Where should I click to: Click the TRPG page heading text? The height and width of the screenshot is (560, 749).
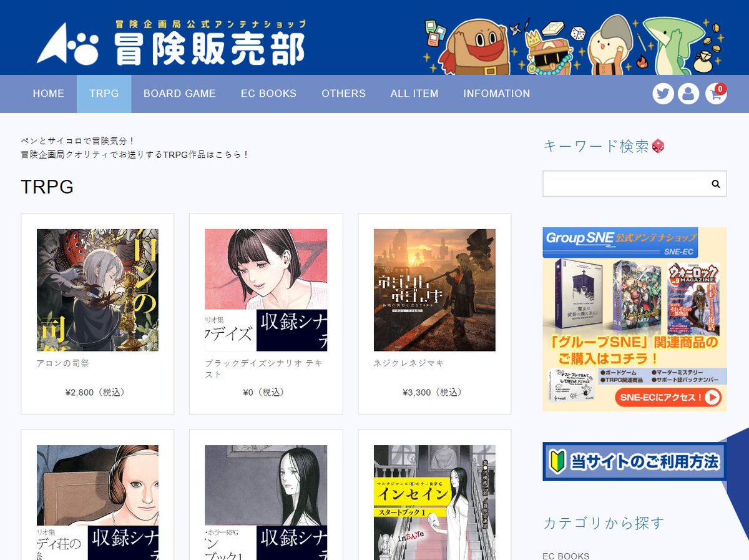(x=47, y=187)
